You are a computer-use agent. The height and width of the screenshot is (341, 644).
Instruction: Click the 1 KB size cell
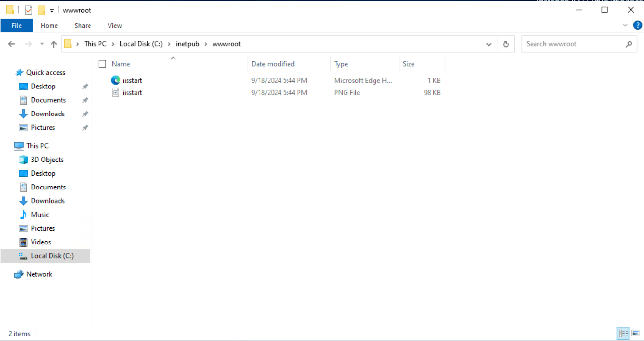434,80
